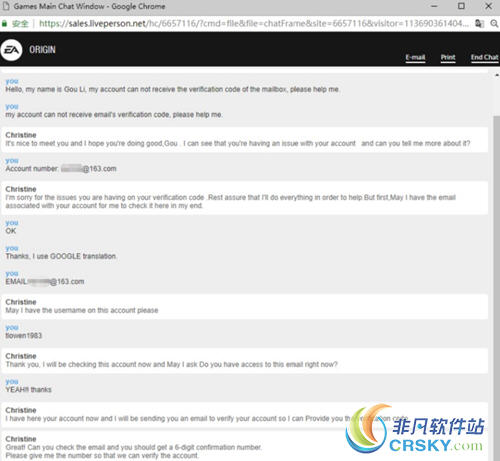The height and width of the screenshot is (461, 500).
Task: Click the liveperson URL in address bar
Action: pyautogui.click(x=253, y=23)
